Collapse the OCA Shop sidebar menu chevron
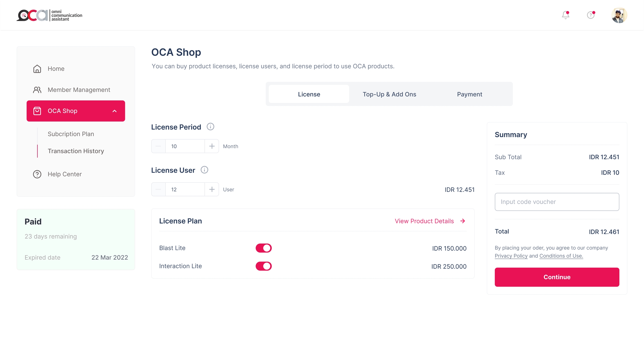Viewport: 644px width, 353px height. click(114, 111)
